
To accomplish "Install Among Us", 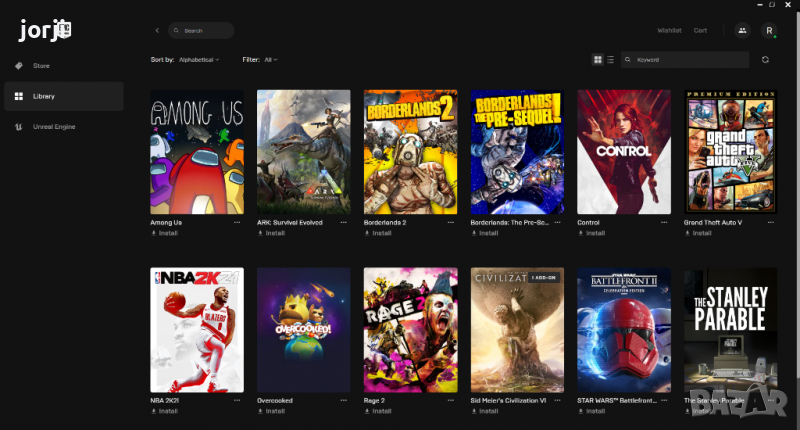I will click(x=164, y=233).
